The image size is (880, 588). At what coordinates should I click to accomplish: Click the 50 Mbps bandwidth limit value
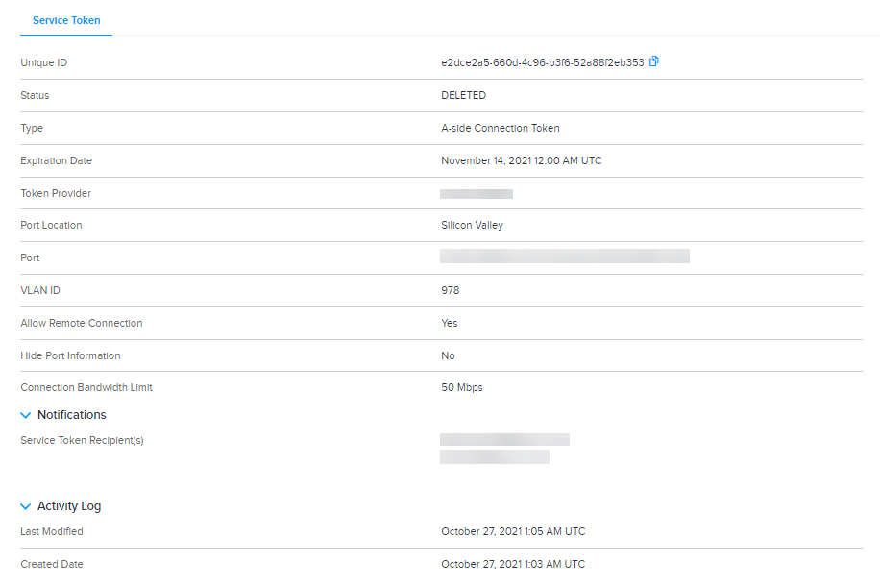coord(461,387)
